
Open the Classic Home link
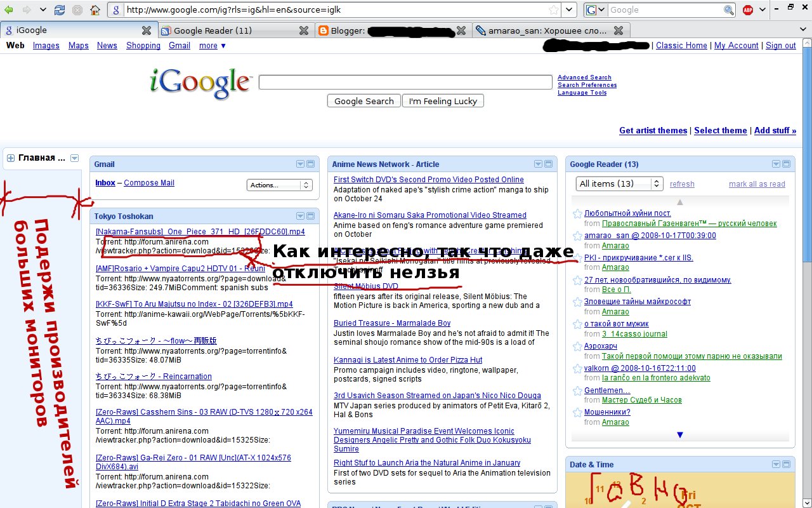pos(681,45)
